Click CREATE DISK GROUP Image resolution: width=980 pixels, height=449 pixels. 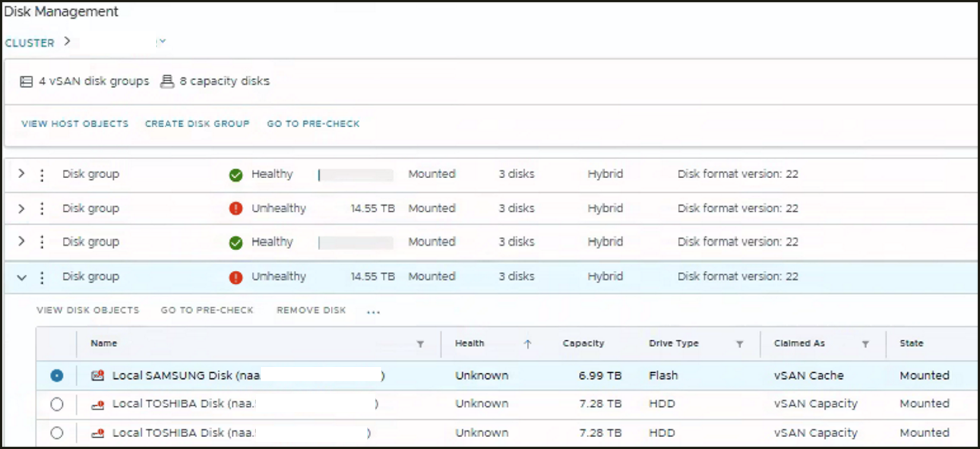point(197,124)
